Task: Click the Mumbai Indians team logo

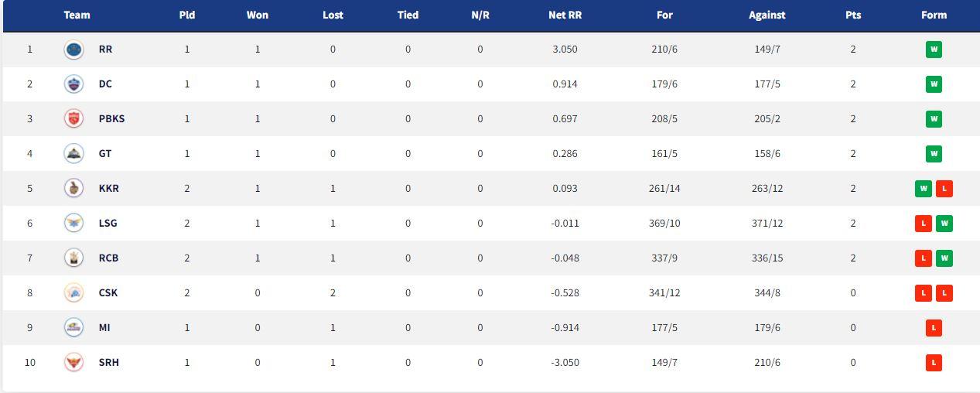Action: tap(73, 328)
